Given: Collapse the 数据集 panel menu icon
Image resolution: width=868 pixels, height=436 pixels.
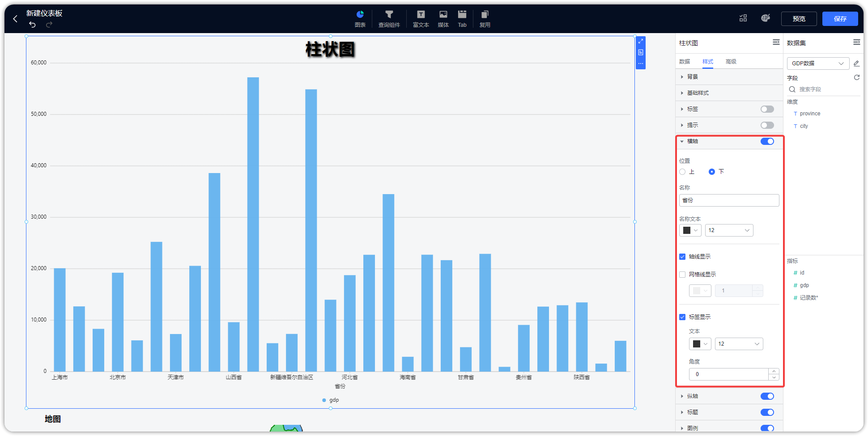Looking at the screenshot, I should click(x=857, y=42).
